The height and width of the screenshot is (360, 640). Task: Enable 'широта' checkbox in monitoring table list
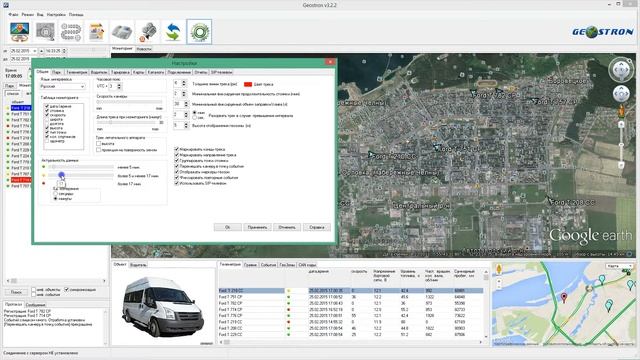click(x=47, y=120)
